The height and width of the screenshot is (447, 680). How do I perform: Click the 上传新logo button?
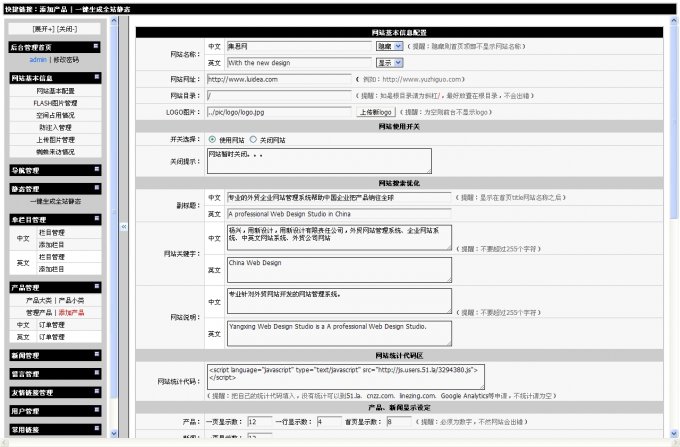pos(376,112)
